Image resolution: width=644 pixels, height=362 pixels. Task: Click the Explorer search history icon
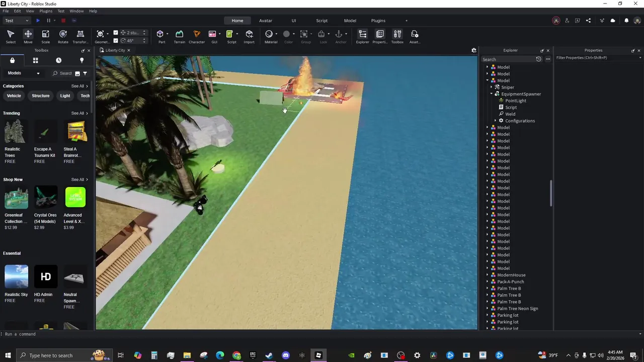click(x=538, y=59)
